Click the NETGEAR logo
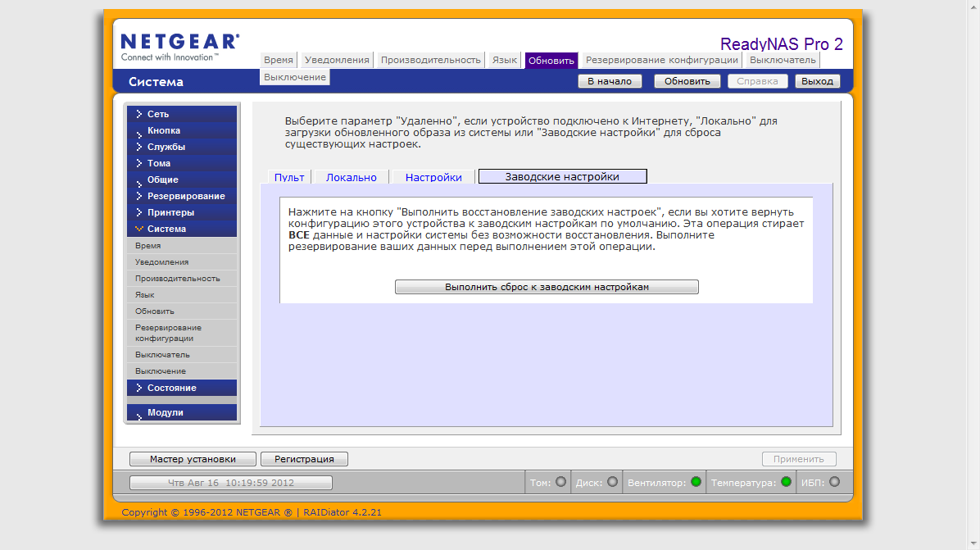This screenshot has height=550, width=980. coord(180,47)
